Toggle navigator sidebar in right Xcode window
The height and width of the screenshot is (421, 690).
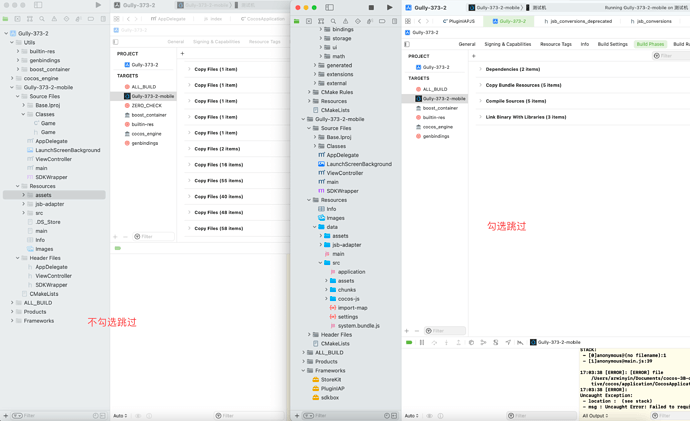[x=329, y=7]
